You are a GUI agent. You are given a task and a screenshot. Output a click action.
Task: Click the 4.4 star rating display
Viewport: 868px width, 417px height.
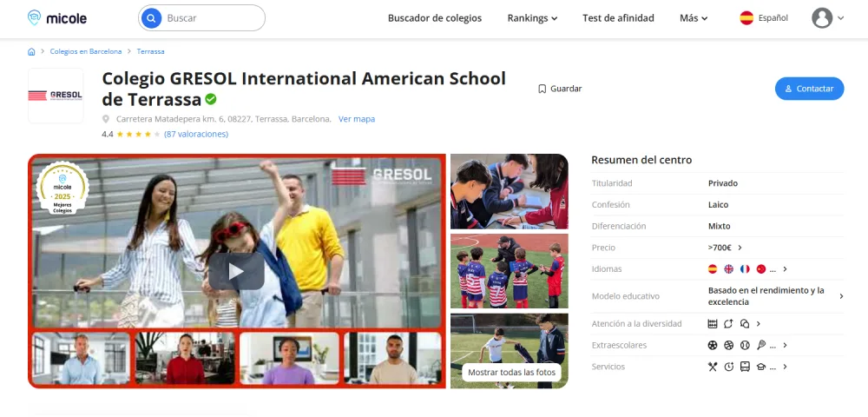pos(131,134)
